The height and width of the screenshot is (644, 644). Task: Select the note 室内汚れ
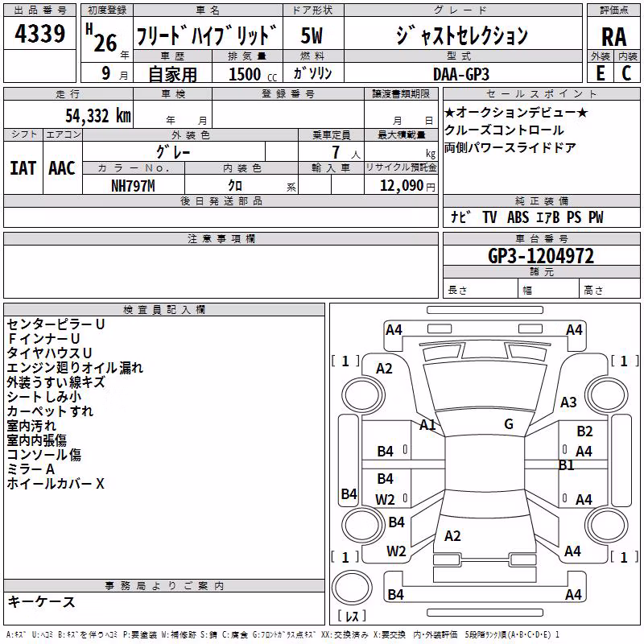(x=31, y=426)
